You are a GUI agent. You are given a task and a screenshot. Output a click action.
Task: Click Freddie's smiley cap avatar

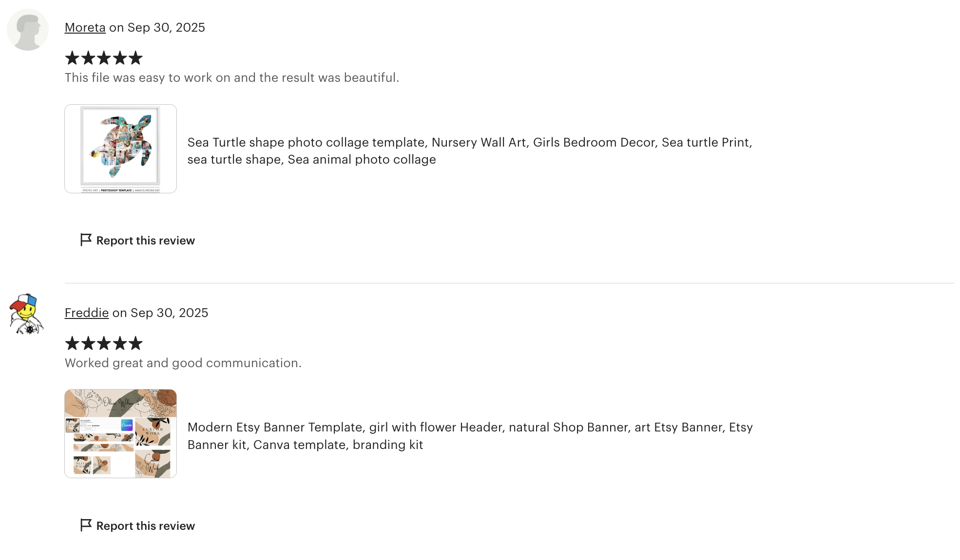click(x=27, y=314)
